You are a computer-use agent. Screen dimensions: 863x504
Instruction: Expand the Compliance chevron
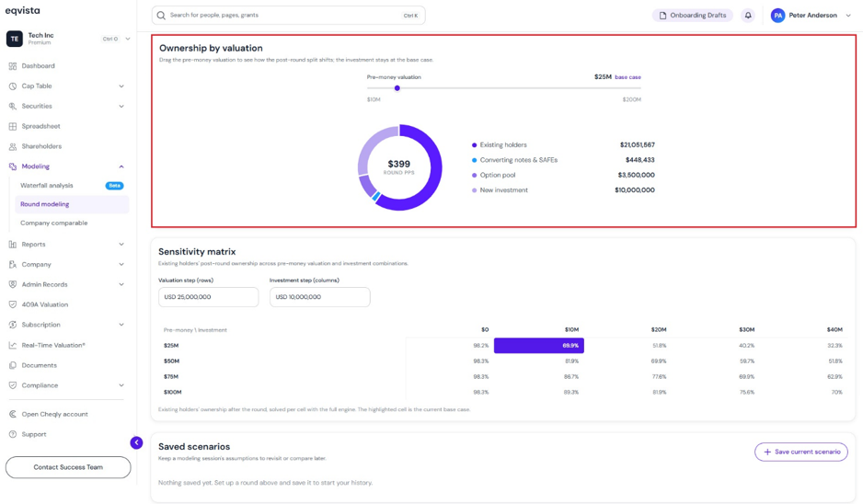click(x=121, y=385)
